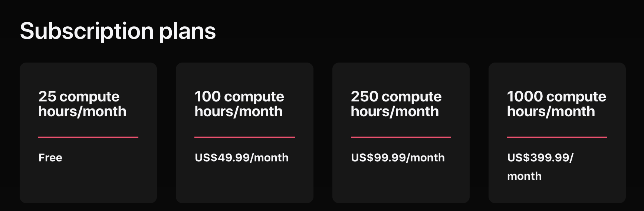
Task: Select the 1000 compute hours/month card
Action: point(557,133)
